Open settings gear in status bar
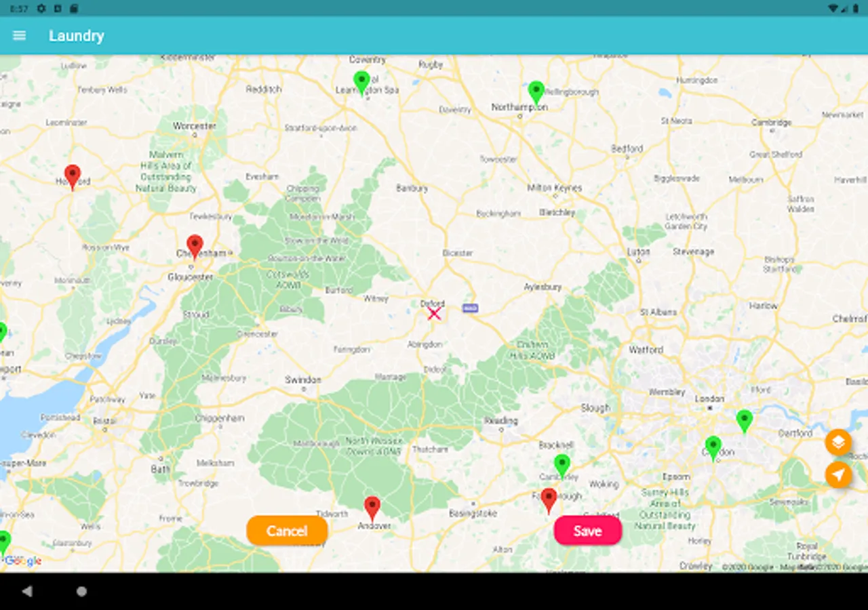 41,8
